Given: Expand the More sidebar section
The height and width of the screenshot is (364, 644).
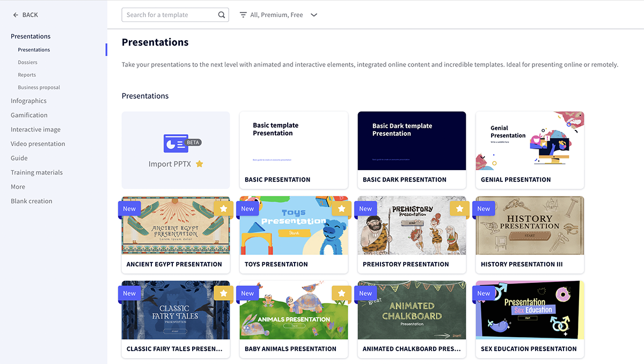Looking at the screenshot, I should pyautogui.click(x=18, y=187).
